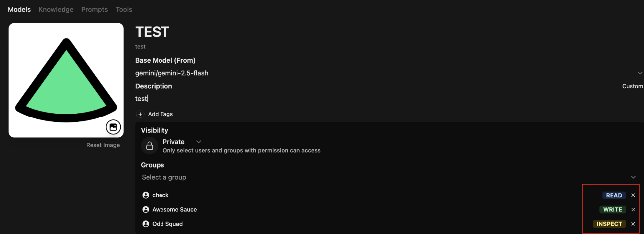Remove the Odd Squad group
The width and height of the screenshot is (644, 234).
[x=633, y=224]
